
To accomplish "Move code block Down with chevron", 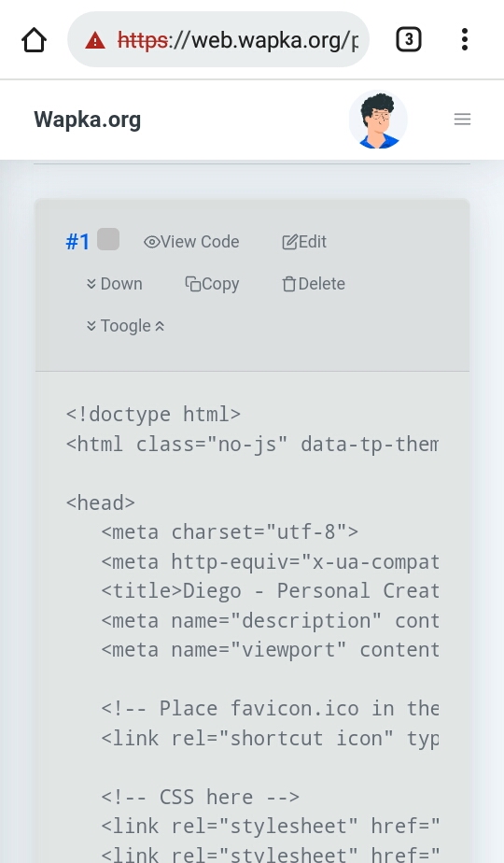I will point(115,284).
